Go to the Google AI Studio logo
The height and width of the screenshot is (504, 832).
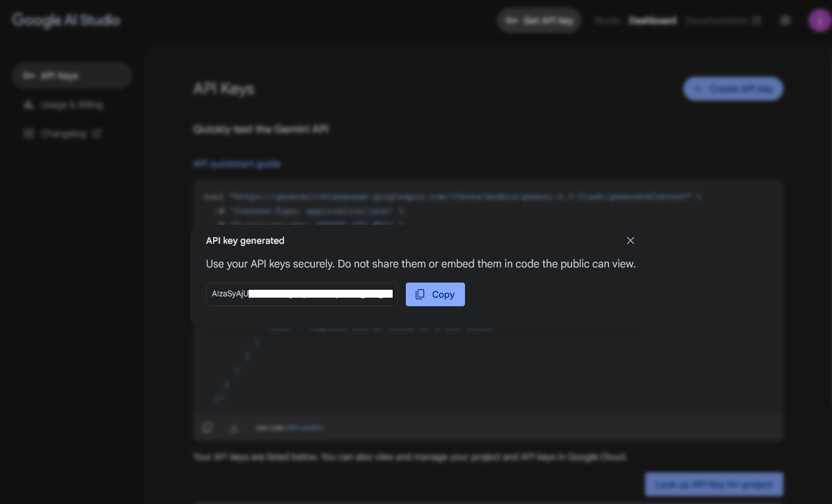[66, 20]
